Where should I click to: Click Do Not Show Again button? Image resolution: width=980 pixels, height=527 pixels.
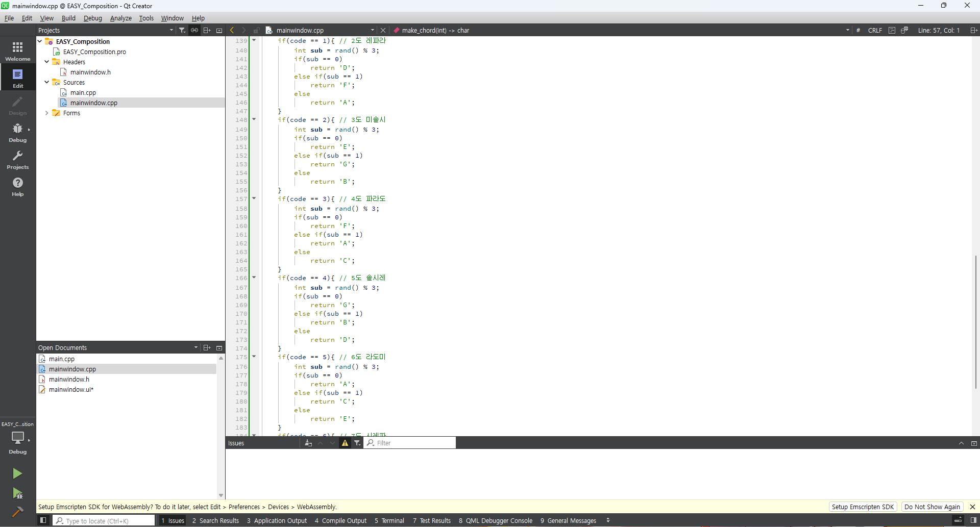click(x=932, y=507)
